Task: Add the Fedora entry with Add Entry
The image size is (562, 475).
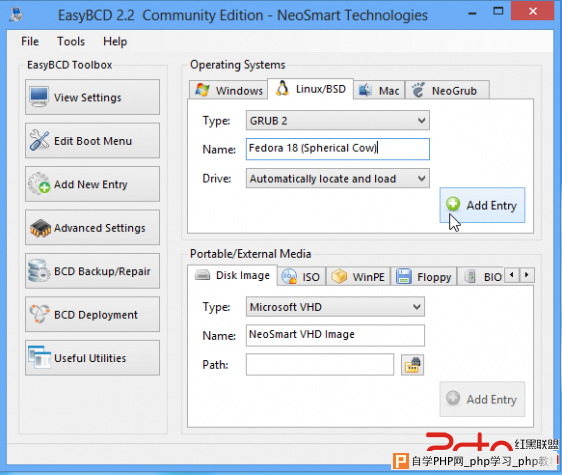Action: point(482,205)
